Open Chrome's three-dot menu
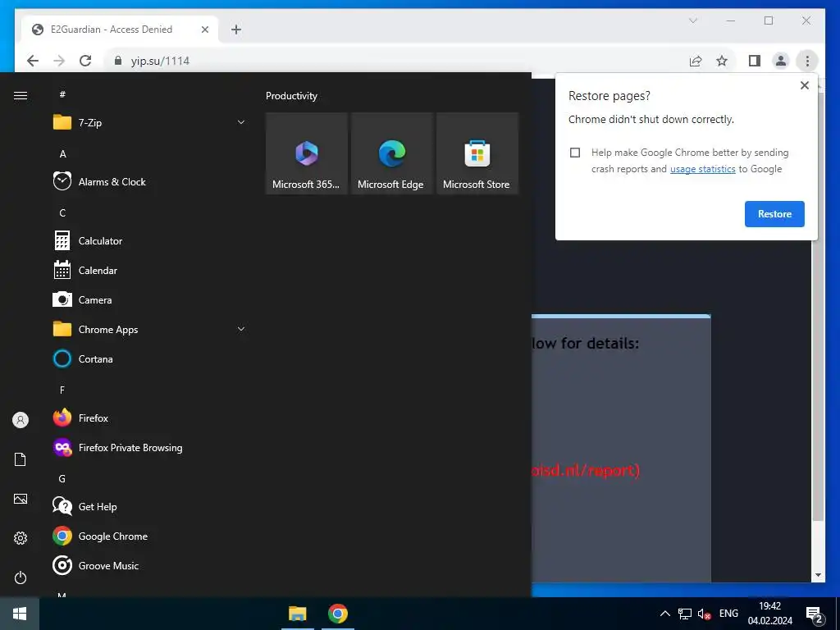The height and width of the screenshot is (630, 840). (x=807, y=61)
